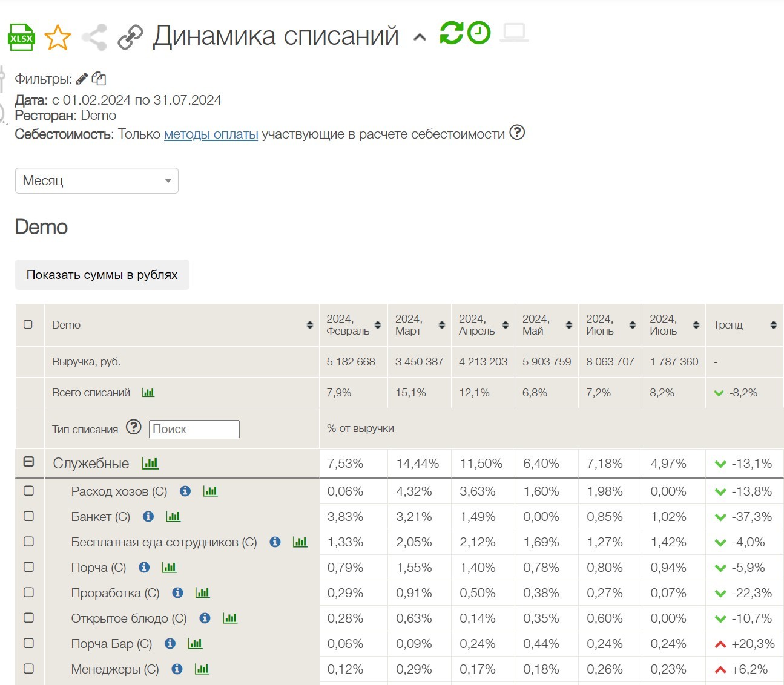Check the checkbox for Расход хозов (С)
The width and height of the screenshot is (784, 685).
pyautogui.click(x=28, y=491)
